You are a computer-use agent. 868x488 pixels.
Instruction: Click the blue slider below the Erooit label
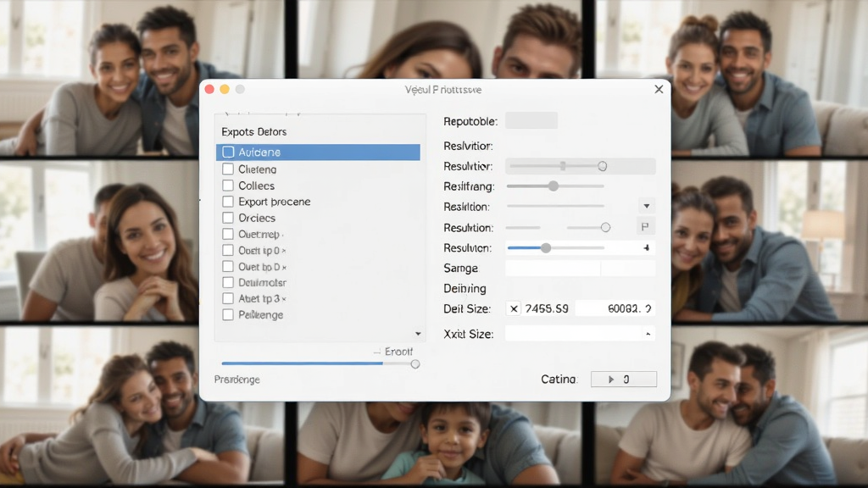point(320,363)
